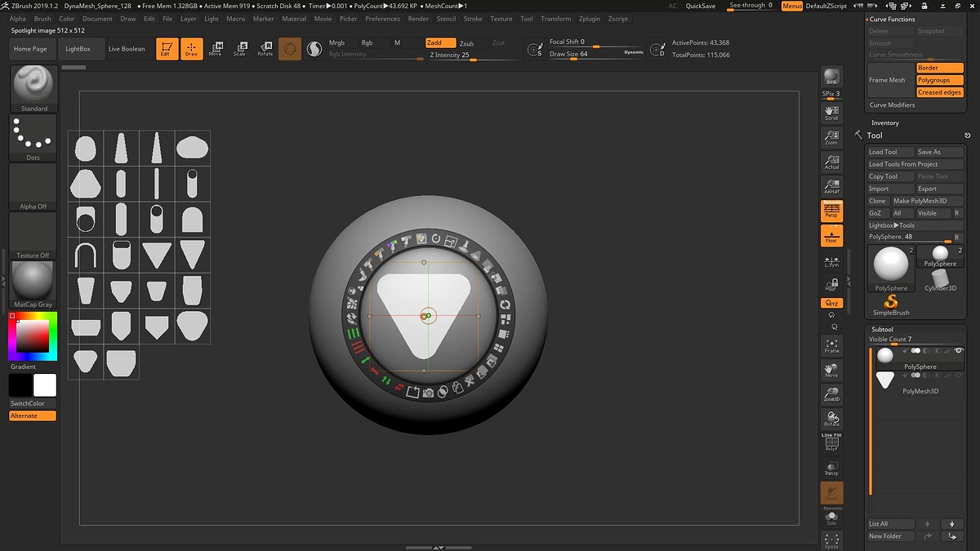Switch to the Move gizmo mode

point(216,49)
